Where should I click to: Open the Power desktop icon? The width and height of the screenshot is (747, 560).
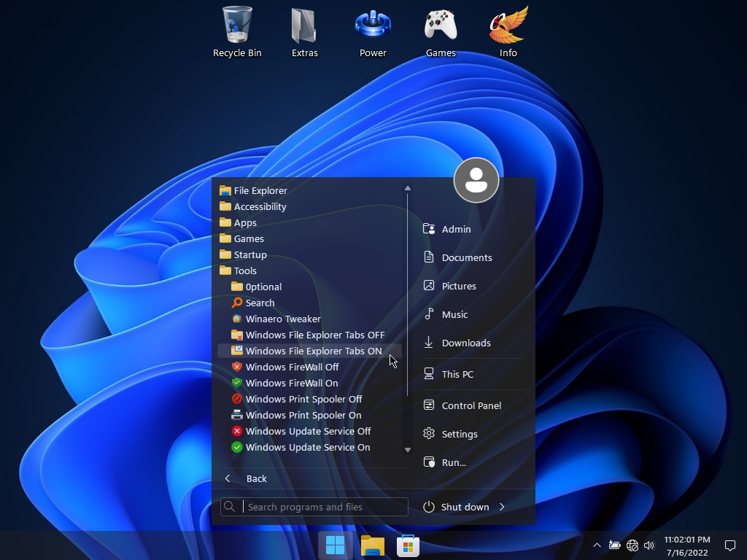pyautogui.click(x=373, y=32)
